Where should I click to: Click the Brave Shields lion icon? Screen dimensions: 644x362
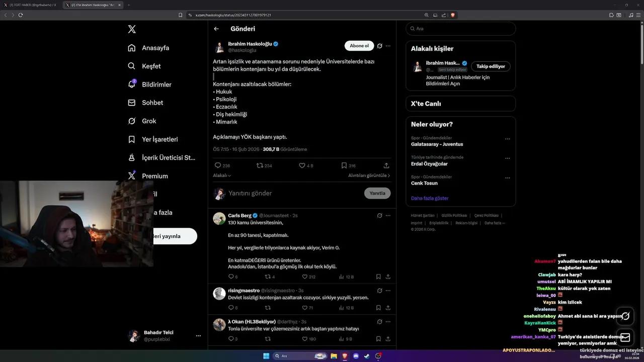[x=453, y=15]
